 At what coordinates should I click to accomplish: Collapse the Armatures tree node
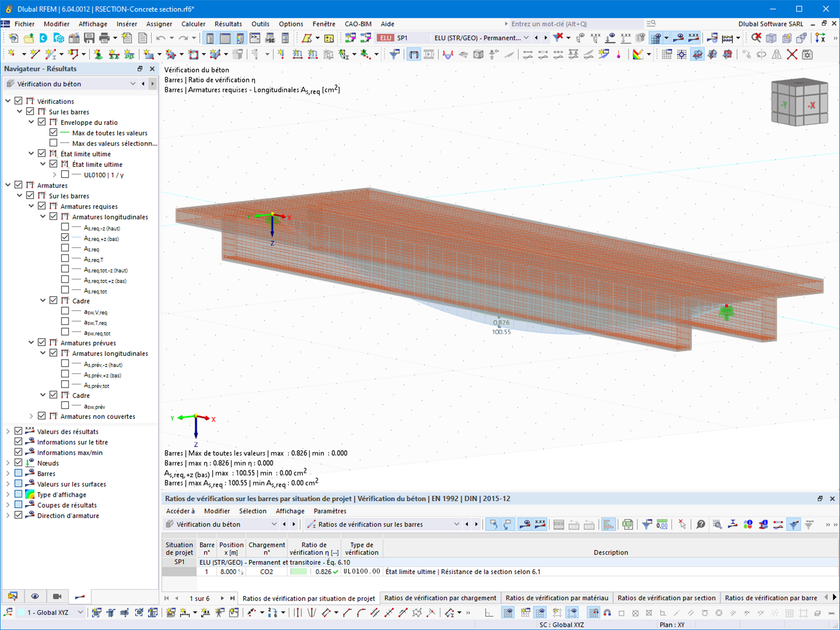point(8,185)
